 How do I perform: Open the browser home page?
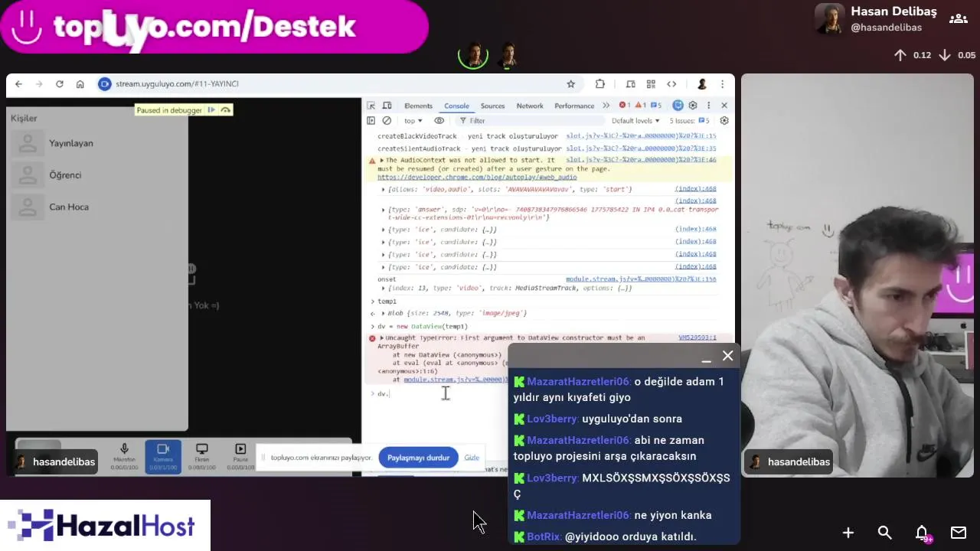click(x=80, y=84)
